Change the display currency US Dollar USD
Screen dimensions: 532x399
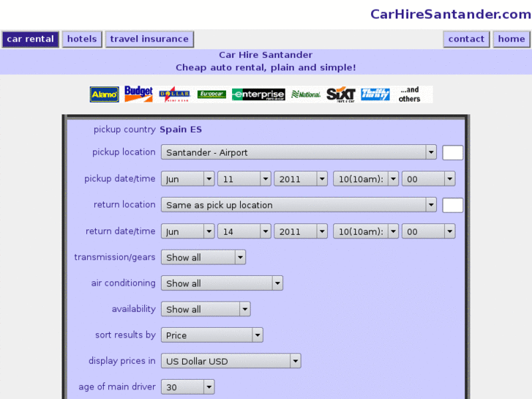pos(231,361)
